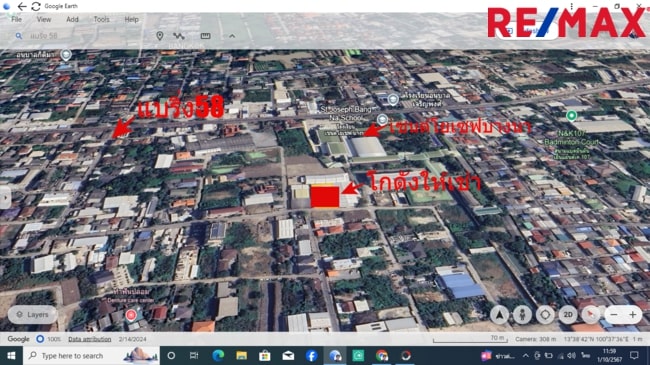The width and height of the screenshot is (650, 365).
Task: Zoom in with the plus button
Action: (x=633, y=315)
